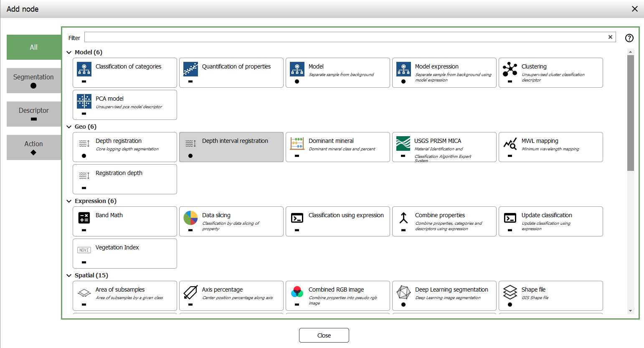Screen dimensions: 644x348
Task: Click the Band Math calculator icon
Action: pyautogui.click(x=84, y=218)
